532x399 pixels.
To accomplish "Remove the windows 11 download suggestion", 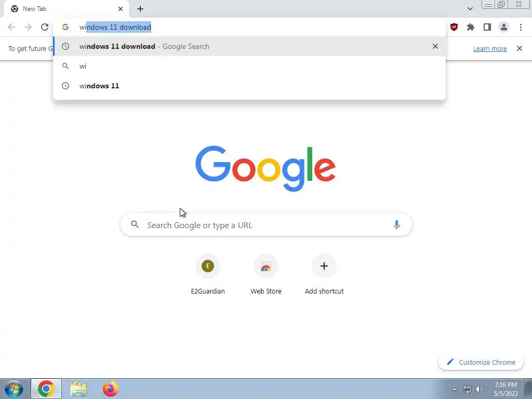I will coord(435,46).
